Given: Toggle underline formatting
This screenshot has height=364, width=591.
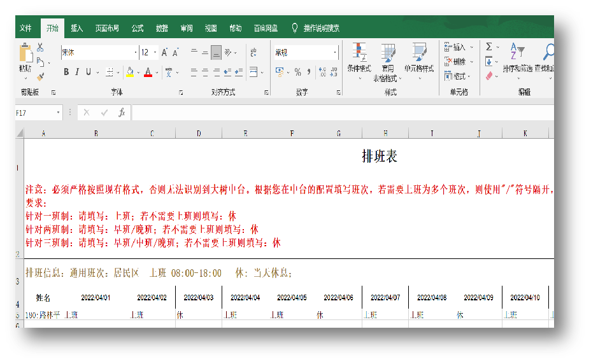Looking at the screenshot, I should [x=89, y=72].
